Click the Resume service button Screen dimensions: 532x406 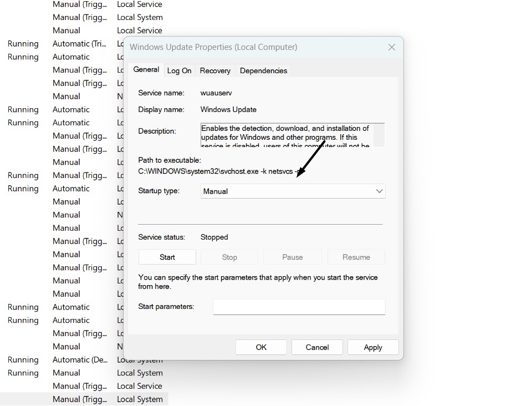356,257
